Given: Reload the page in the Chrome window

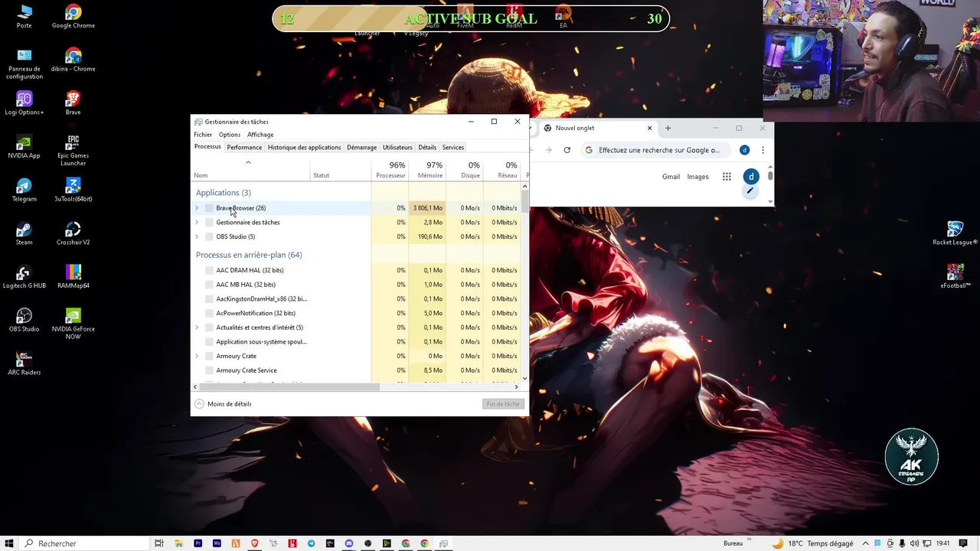Looking at the screenshot, I should (x=567, y=150).
